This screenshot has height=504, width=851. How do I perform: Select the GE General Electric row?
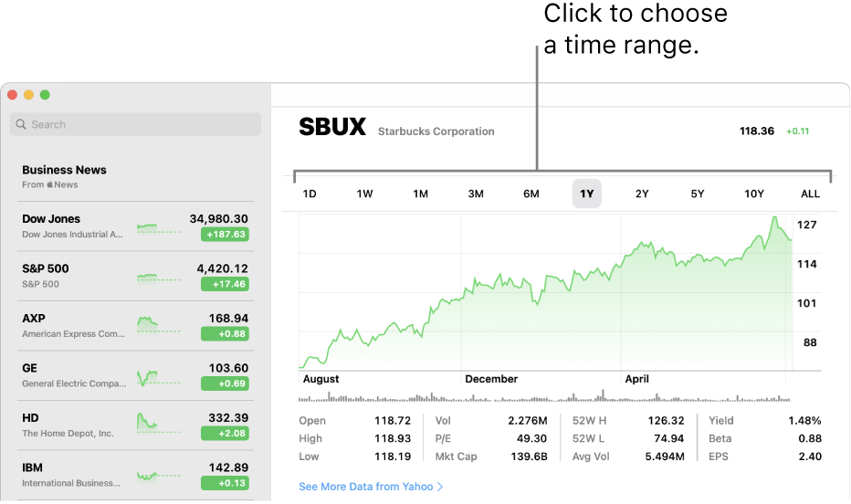click(x=135, y=375)
